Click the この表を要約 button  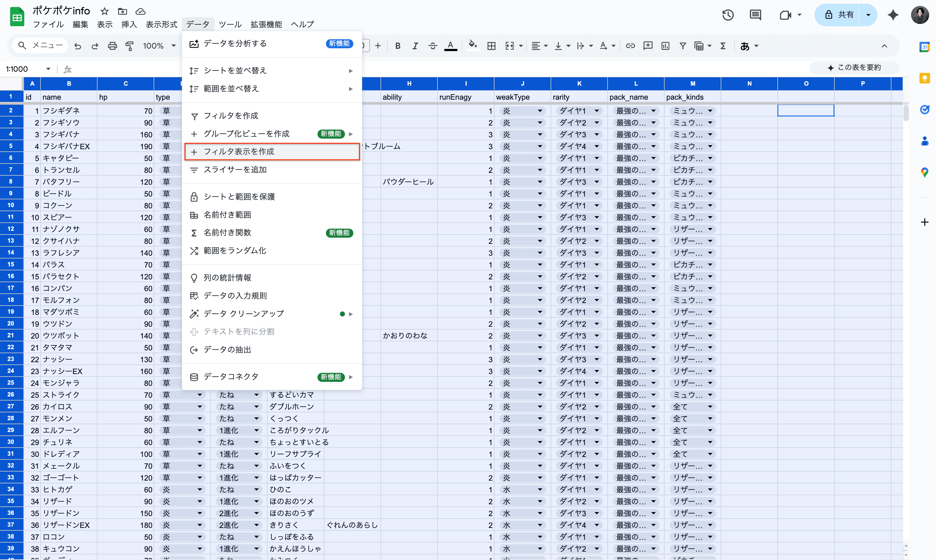854,68
